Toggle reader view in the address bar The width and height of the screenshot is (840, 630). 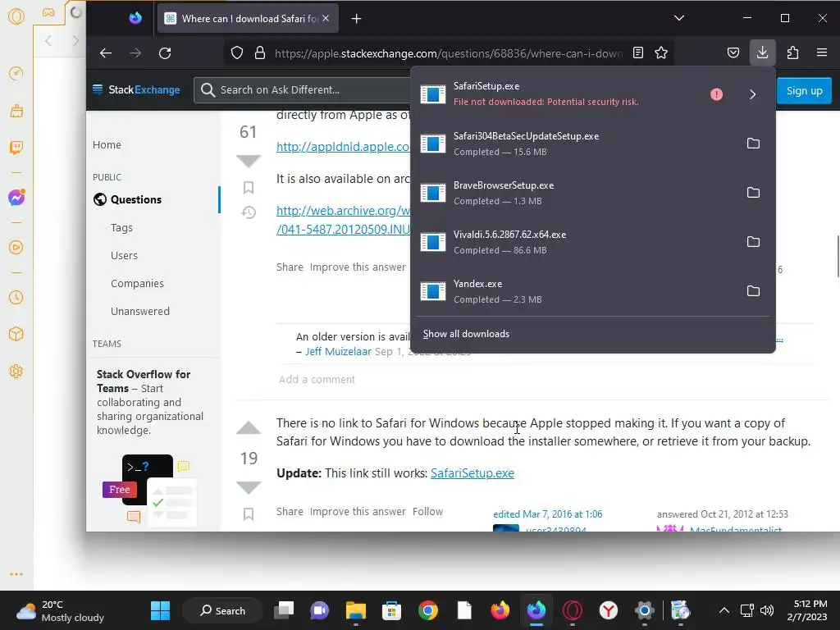[x=638, y=53]
